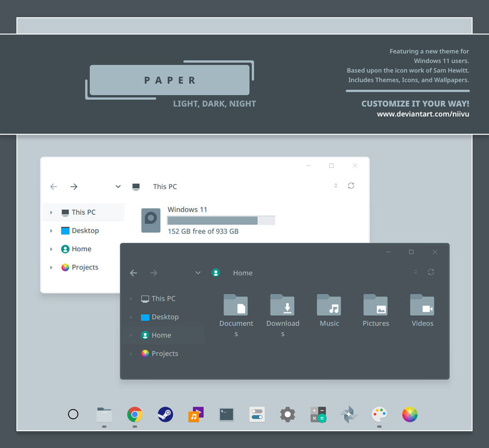Screen dimensions: 489x448
Task: Go back in the dark Home window
Action: (x=134, y=273)
